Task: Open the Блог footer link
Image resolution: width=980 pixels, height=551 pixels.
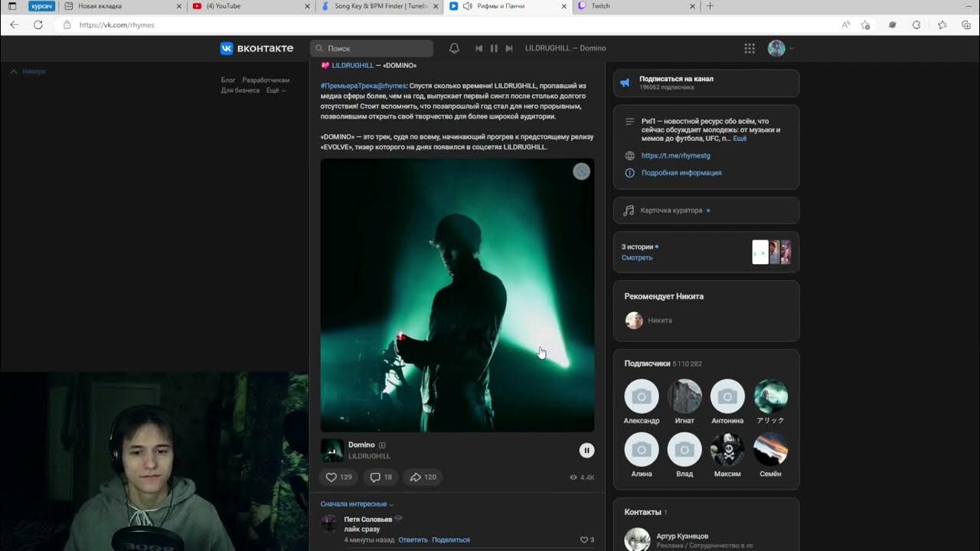Action: click(x=228, y=80)
